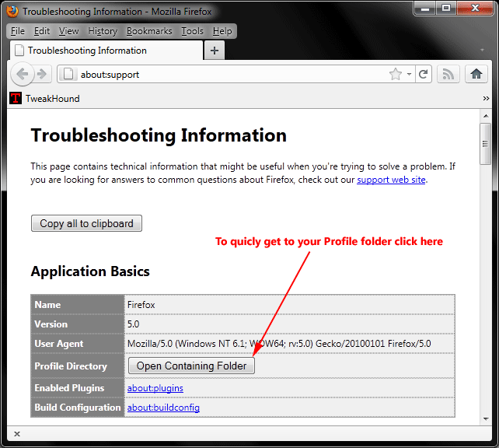Click the Forward navigation arrow
This screenshot has width=499, height=448.
tap(42, 75)
